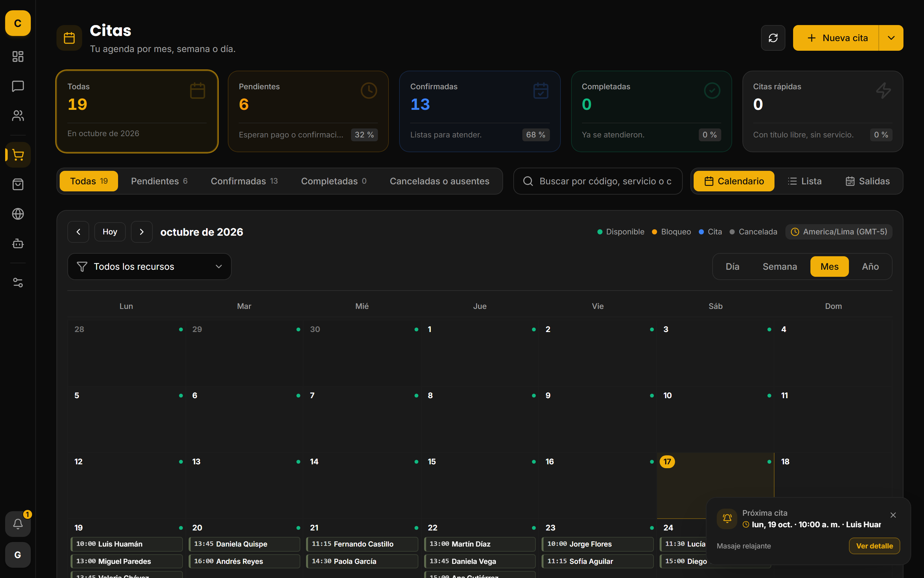Go to previous month arrow
The image size is (924, 578).
[x=78, y=232]
